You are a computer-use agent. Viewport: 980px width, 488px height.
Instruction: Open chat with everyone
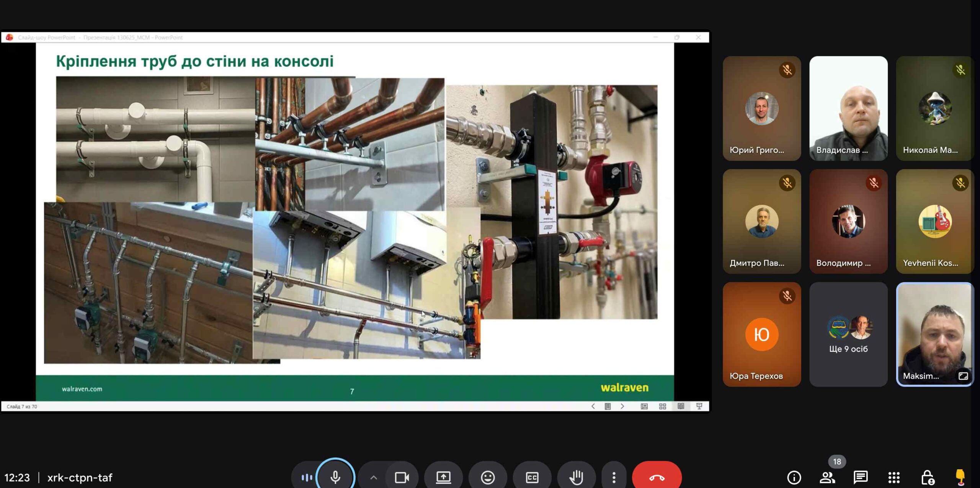(x=860, y=477)
